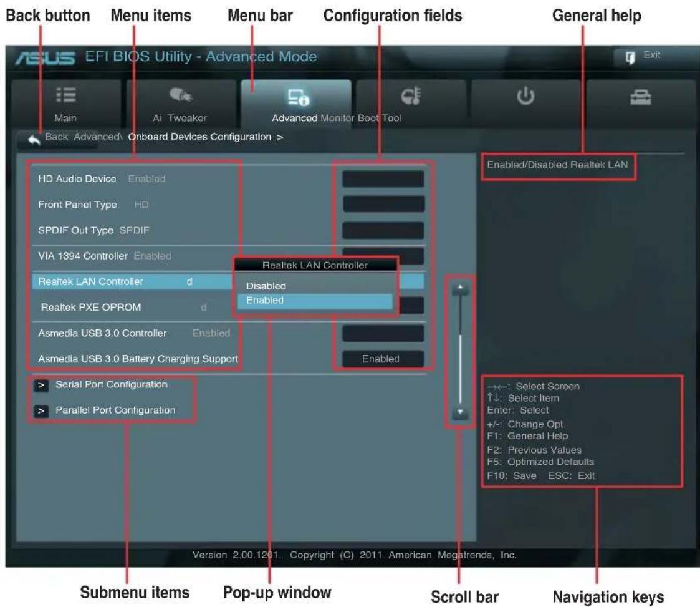Click Onboard Devices Configuration breadcrumb
The width and height of the screenshot is (700, 607).
199,137
